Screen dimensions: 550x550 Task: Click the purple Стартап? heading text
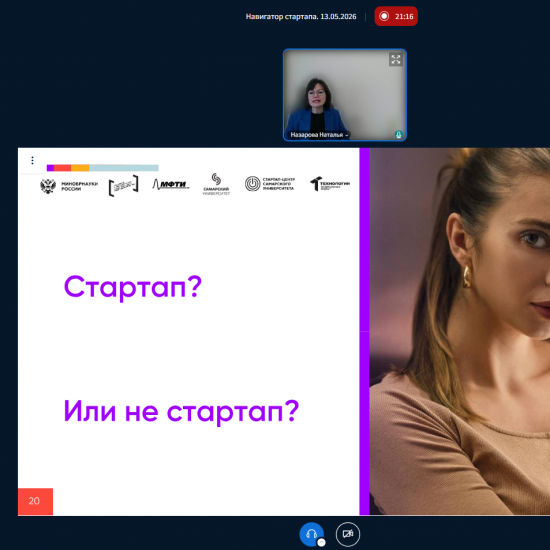click(133, 287)
